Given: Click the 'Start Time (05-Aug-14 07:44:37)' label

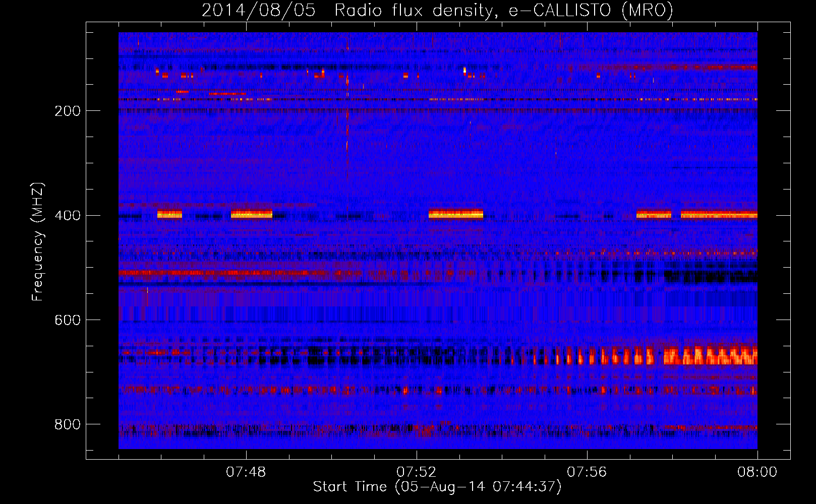Looking at the screenshot, I should point(437,487).
